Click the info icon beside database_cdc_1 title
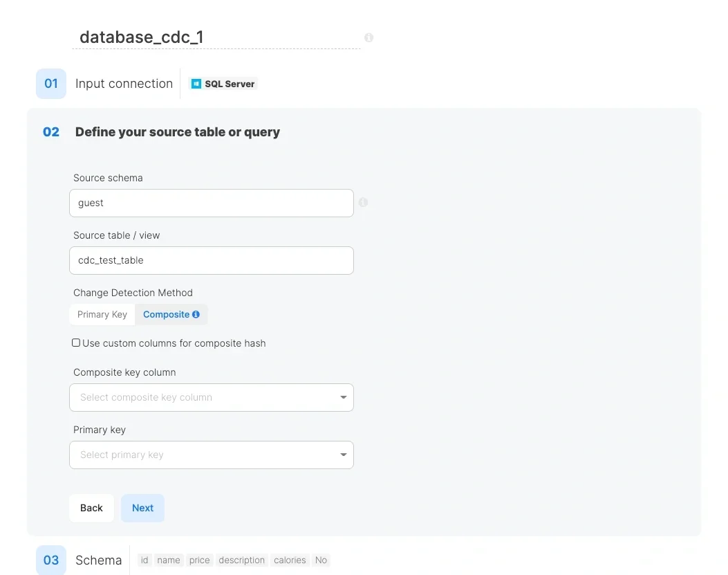 (x=368, y=38)
